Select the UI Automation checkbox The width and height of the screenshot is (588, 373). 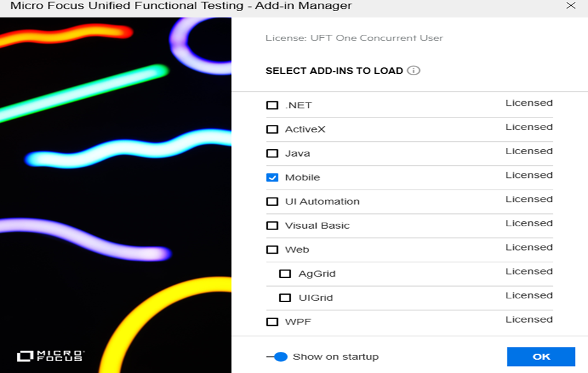coord(273,201)
